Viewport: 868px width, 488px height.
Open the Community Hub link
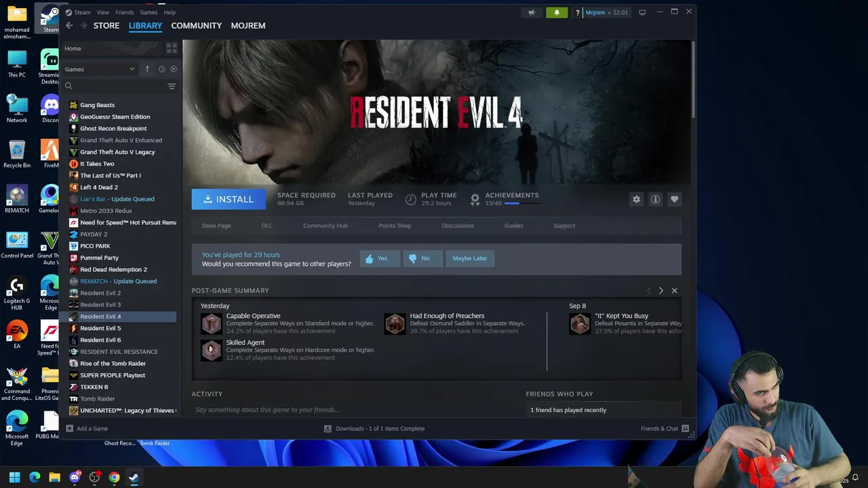325,226
